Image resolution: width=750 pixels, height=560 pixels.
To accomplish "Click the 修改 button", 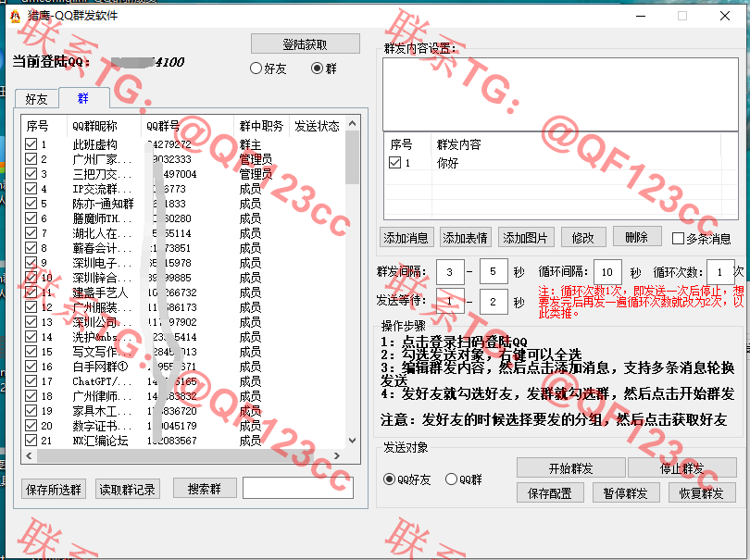I will pos(583,237).
